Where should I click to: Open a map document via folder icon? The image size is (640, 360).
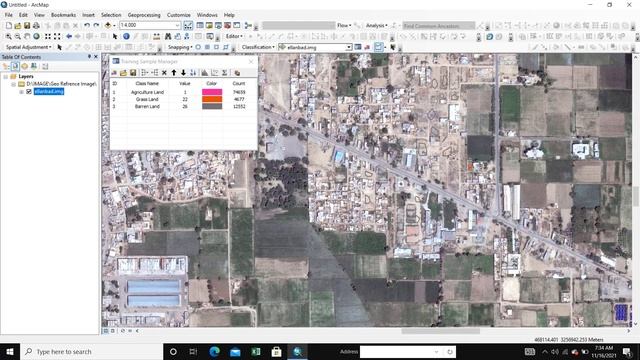tap(18, 26)
